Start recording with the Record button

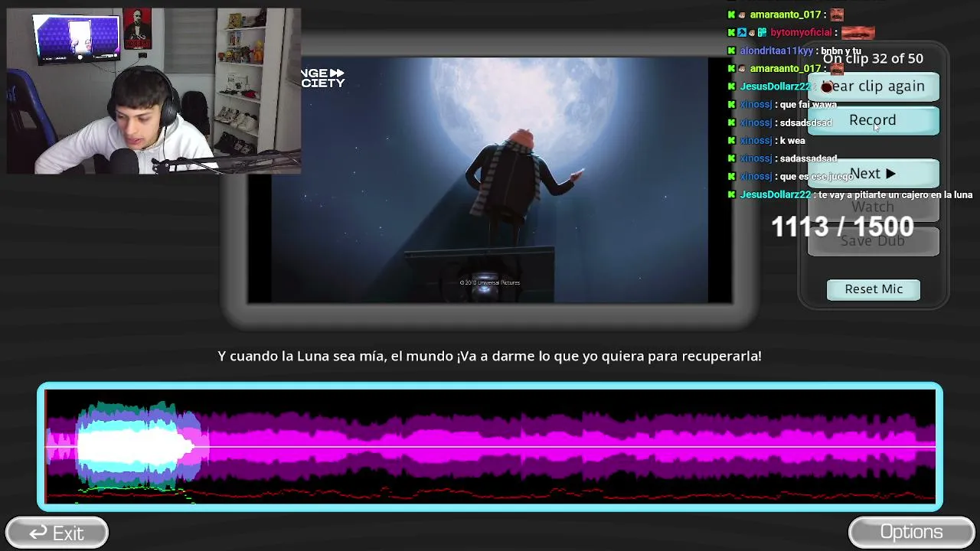(x=873, y=120)
